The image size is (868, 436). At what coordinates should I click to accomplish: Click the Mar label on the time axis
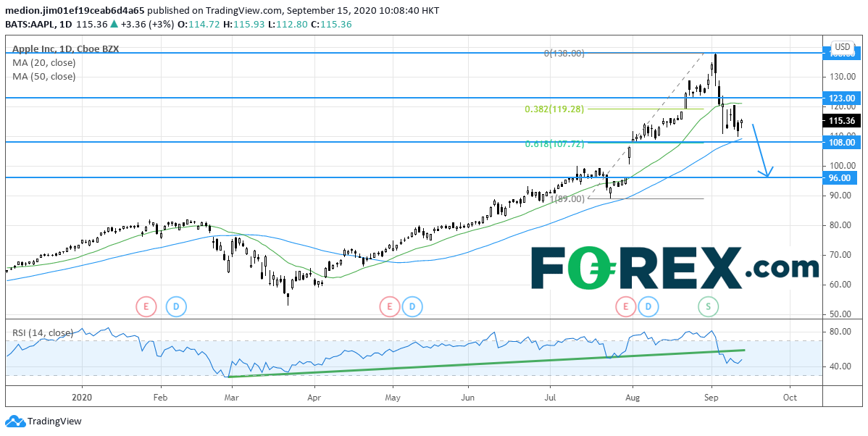pos(231,398)
